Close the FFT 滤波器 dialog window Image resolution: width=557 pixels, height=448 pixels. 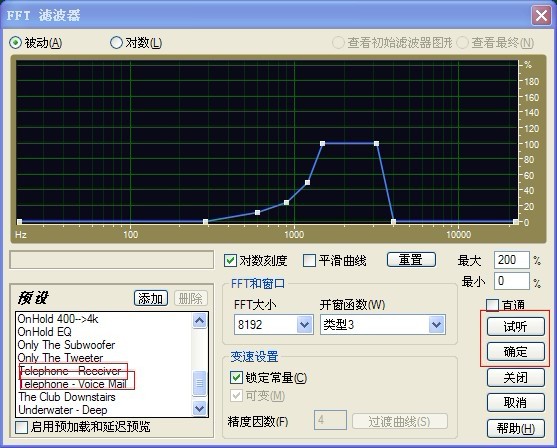[541, 16]
